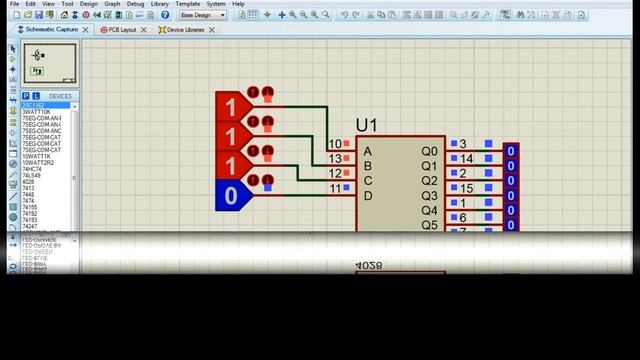Toggle logic state wired to pin 12
The width and height of the screenshot is (640, 360).
[234, 166]
